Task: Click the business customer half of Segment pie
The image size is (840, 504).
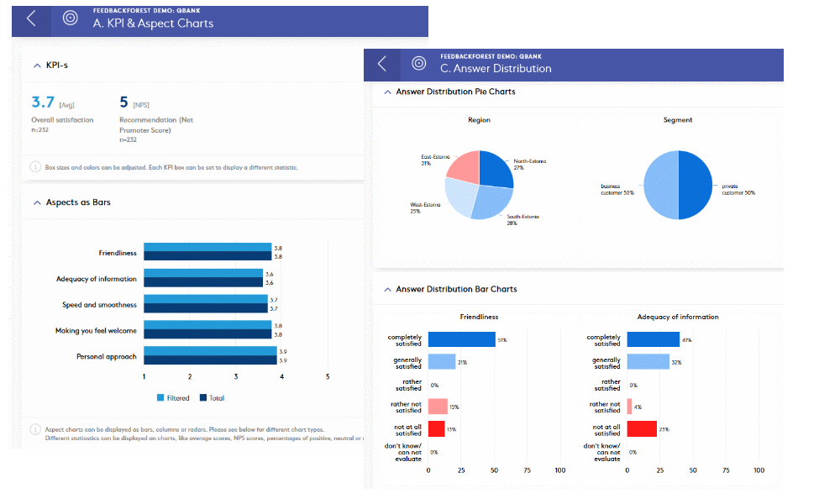Action: tap(660, 185)
